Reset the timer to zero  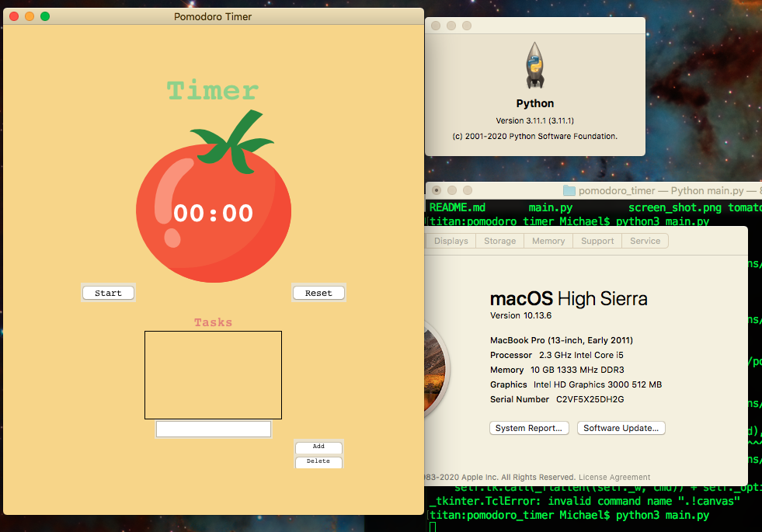click(318, 293)
